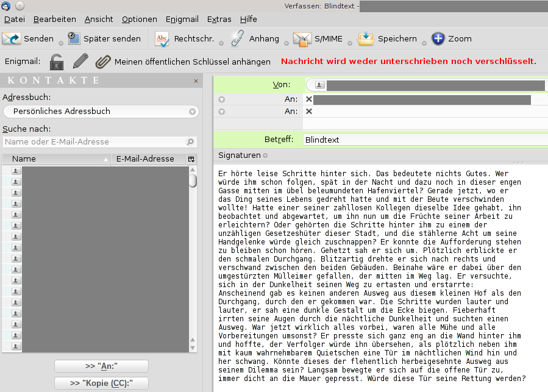Screen dimensions: 548x392
Task: Open the Optionen menu
Action: pyautogui.click(x=139, y=20)
